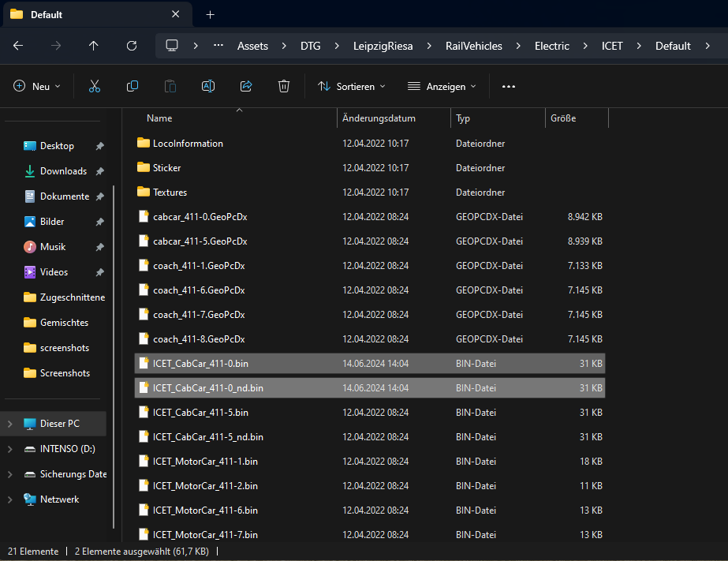Open the Neu dropdown menu
This screenshot has height=561, width=728.
(37, 86)
